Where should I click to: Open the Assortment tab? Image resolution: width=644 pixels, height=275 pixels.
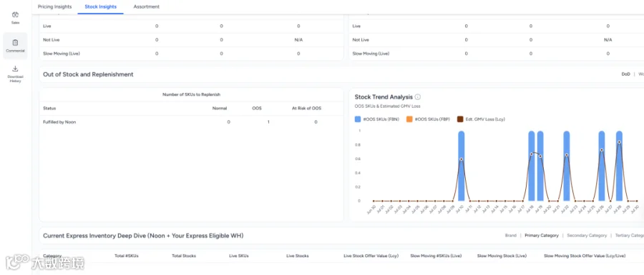(x=147, y=6)
